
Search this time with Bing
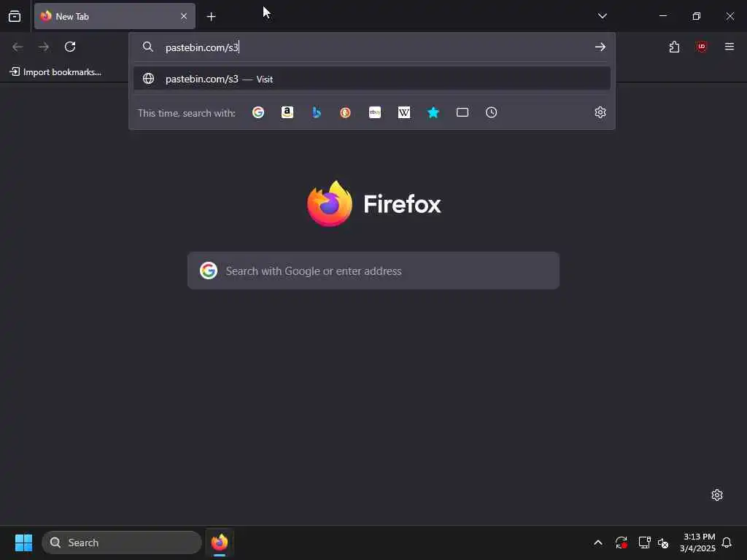(317, 112)
